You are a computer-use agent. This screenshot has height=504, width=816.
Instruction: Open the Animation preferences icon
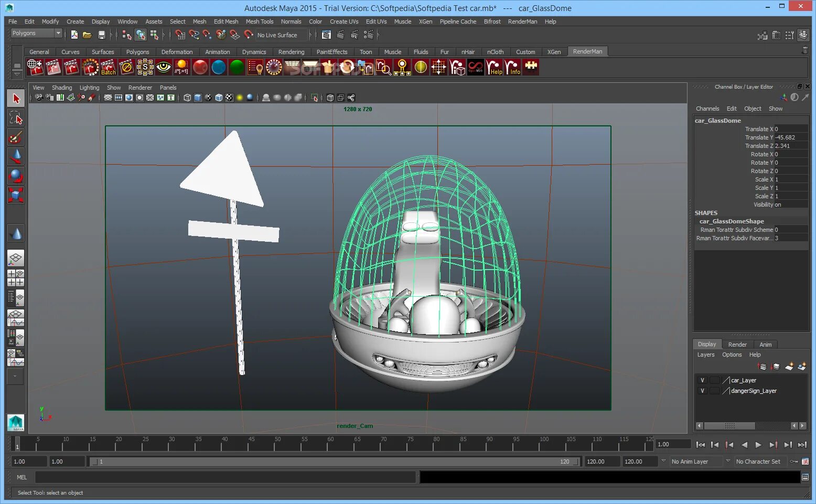click(805, 462)
